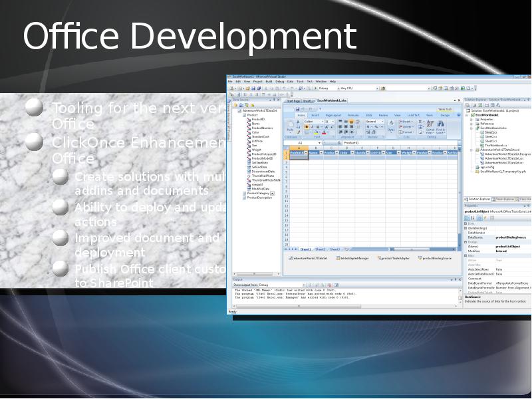This screenshot has height=399, width=532.
Task: Open the Debug menu in menu bar
Action: [279, 81]
